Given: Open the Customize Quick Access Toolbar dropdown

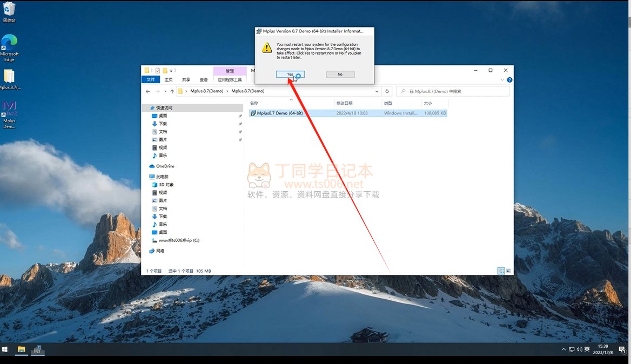Looking at the screenshot, I should (171, 70).
